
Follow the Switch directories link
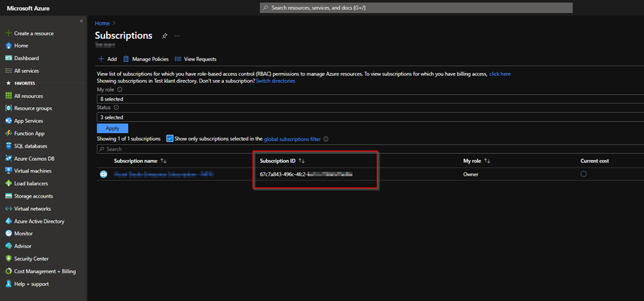[275, 81]
